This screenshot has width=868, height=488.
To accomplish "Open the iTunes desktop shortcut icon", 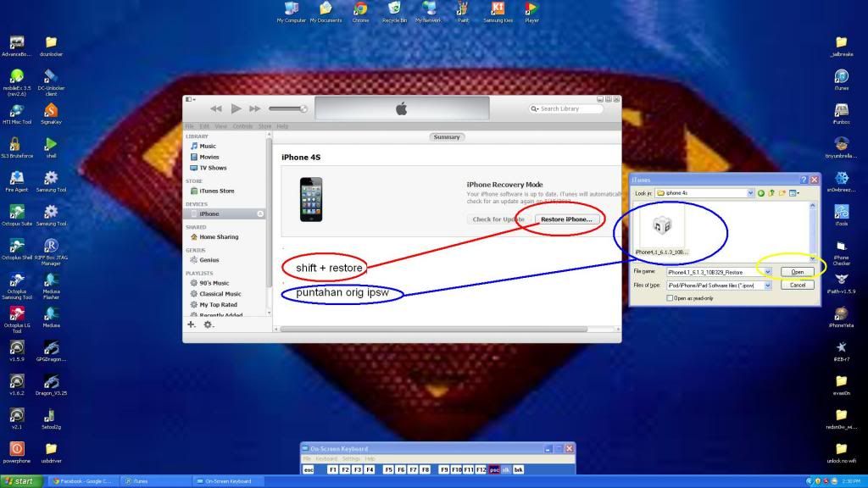I will click(x=842, y=80).
